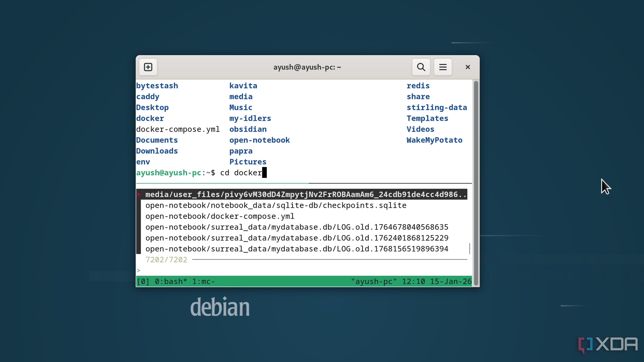Viewport: 644px width, 362px height.
Task: Click the obsidian directory name
Action: coord(248,129)
